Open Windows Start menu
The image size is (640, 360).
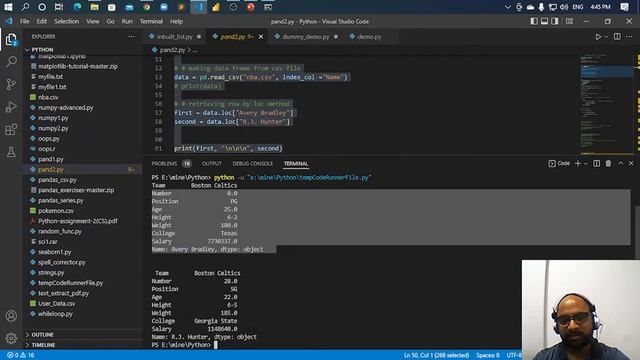point(8,7)
